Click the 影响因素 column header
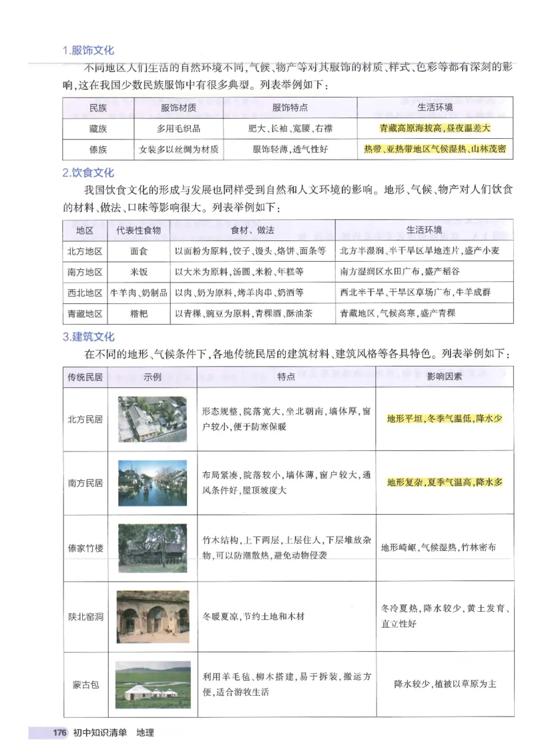534x756 pixels. pos(445,377)
